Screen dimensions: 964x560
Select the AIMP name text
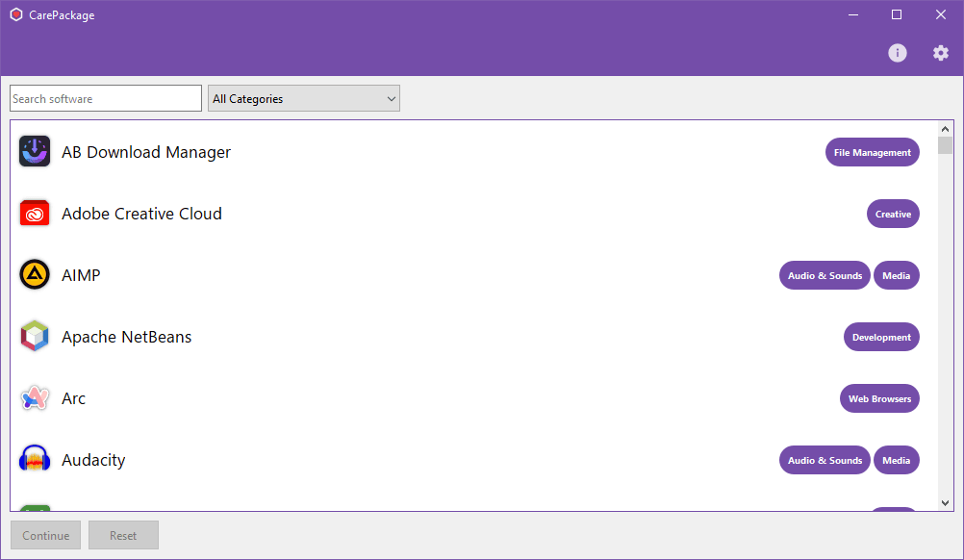click(x=81, y=275)
